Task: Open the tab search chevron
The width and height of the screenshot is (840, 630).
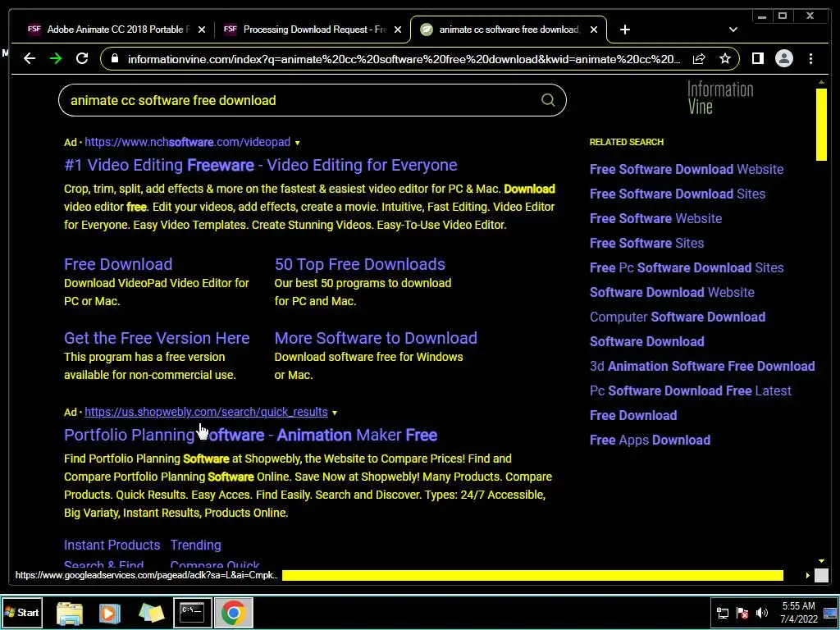Action: [x=733, y=30]
